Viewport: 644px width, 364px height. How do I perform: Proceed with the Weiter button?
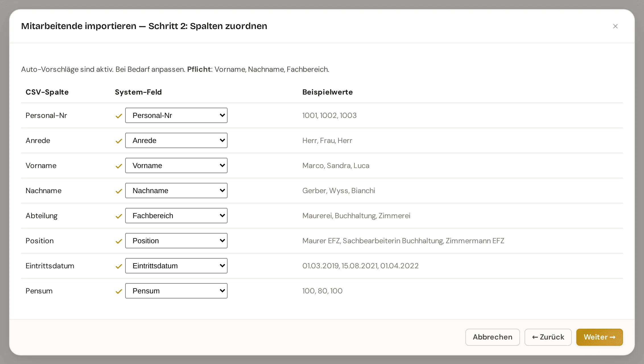(x=599, y=337)
